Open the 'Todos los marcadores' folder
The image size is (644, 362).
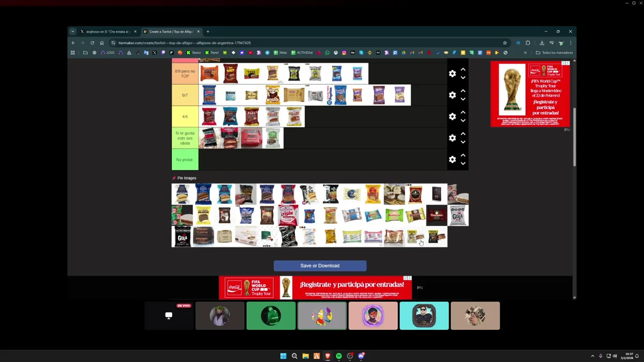coord(554,52)
